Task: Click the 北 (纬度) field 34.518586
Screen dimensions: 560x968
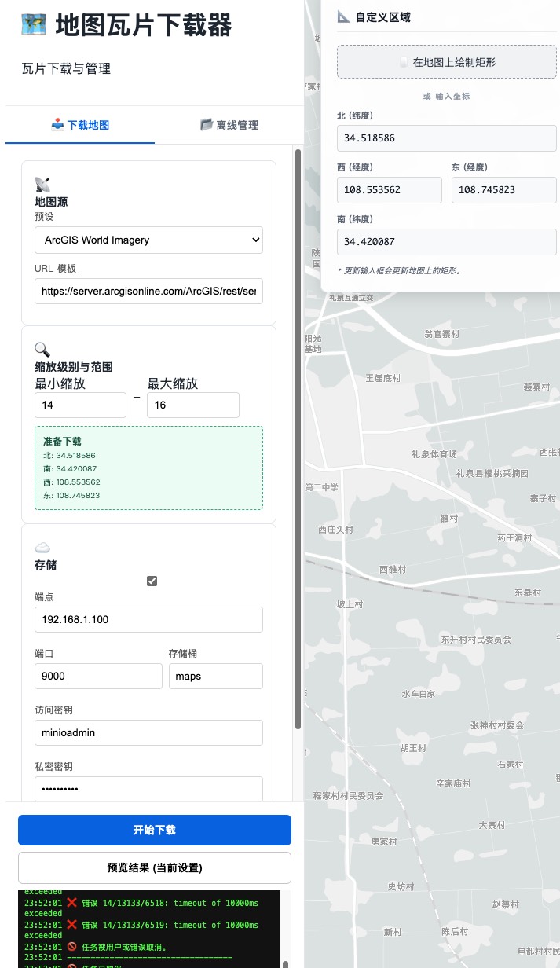Action: [447, 138]
